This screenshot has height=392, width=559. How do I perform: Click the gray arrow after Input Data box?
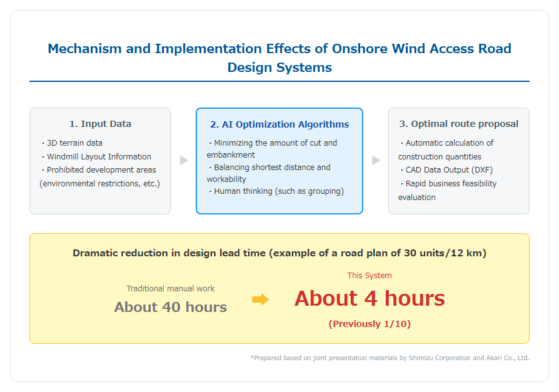pos(184,160)
